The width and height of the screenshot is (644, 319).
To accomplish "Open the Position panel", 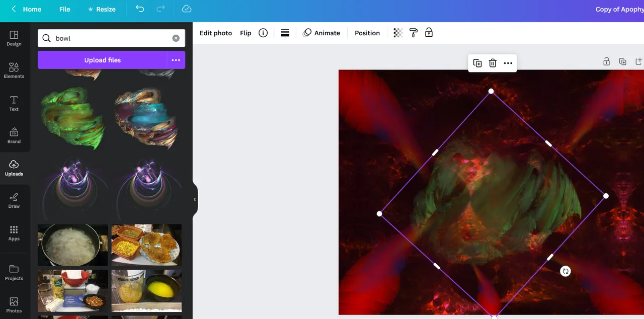I will click(x=367, y=33).
